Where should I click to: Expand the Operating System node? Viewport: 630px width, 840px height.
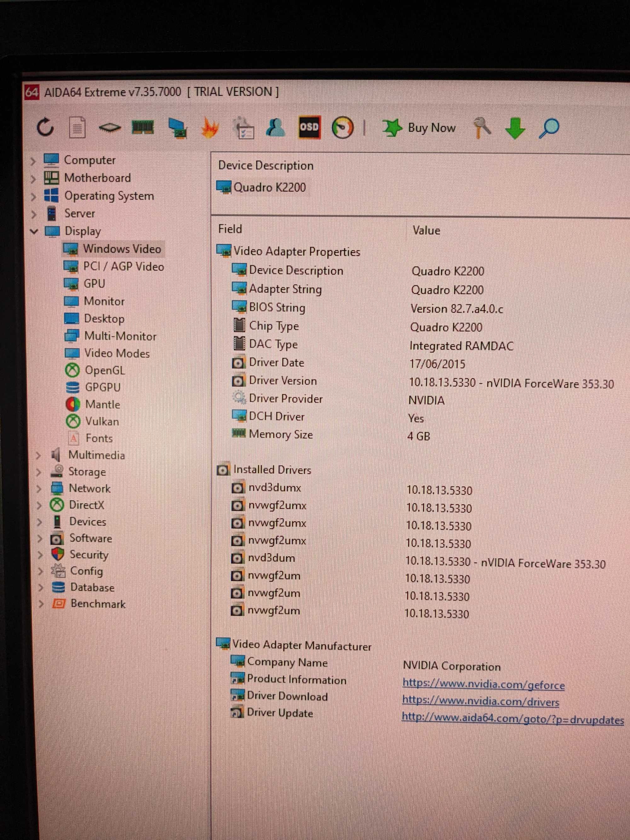34,197
